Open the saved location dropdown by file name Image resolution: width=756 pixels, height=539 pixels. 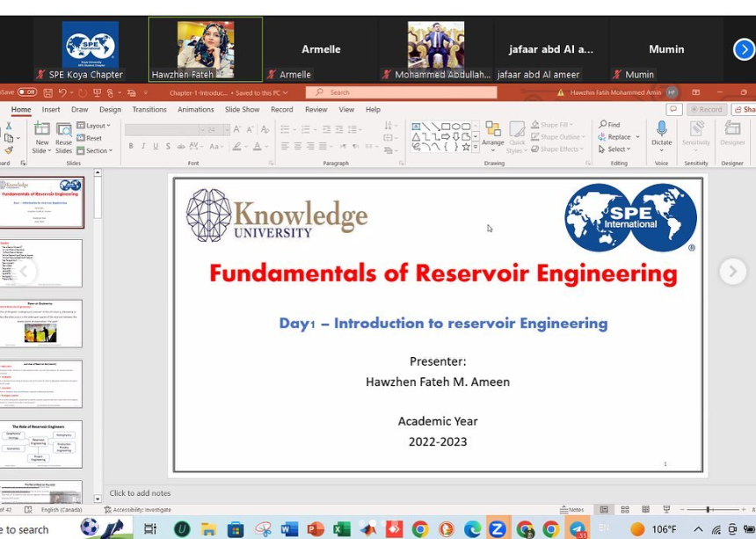point(286,92)
